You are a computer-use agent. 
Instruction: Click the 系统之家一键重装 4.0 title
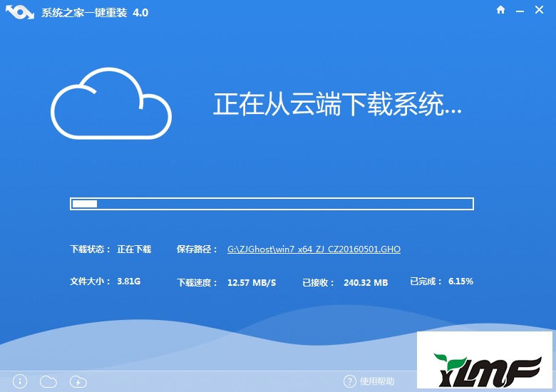pos(95,13)
